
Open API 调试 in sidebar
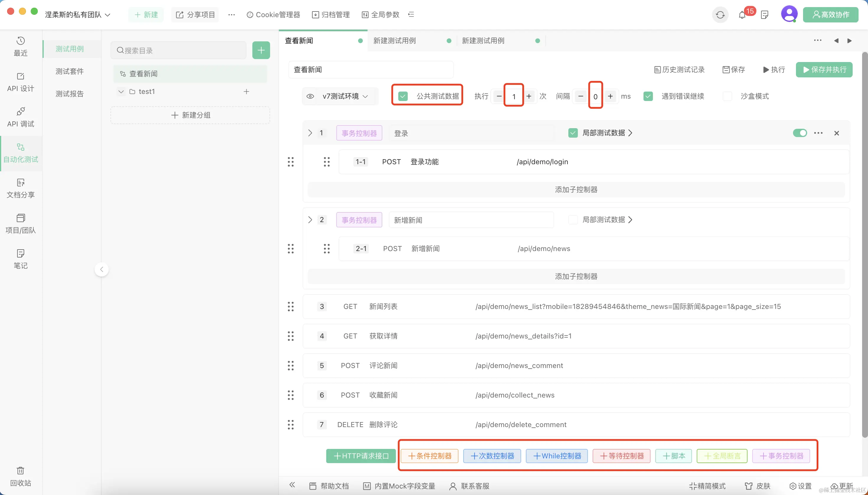pyautogui.click(x=20, y=117)
